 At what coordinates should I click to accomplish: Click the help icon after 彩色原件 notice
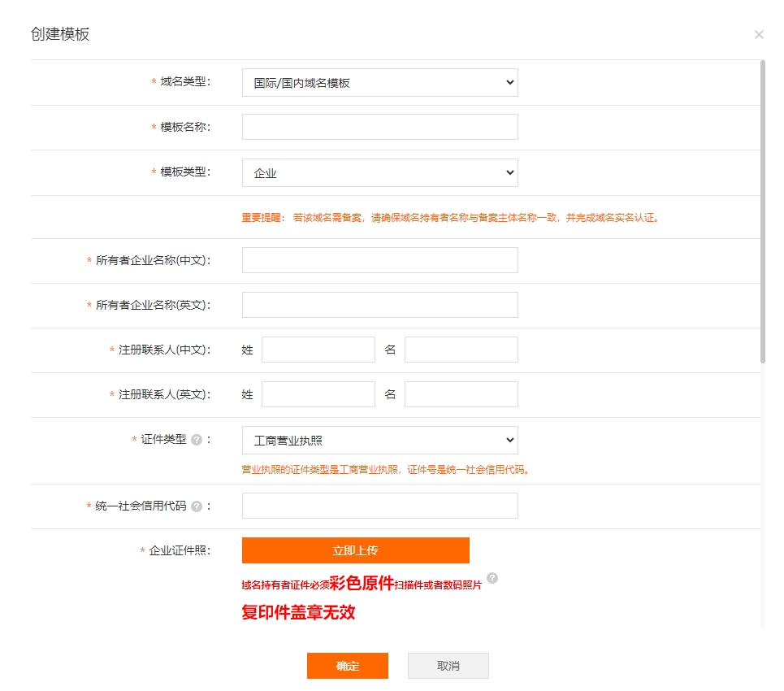point(492,578)
